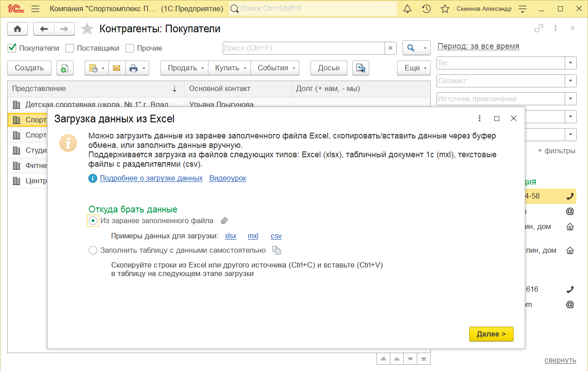Click the paperclip attach file icon
Viewport: 588px width, 371px height.
coord(225,220)
